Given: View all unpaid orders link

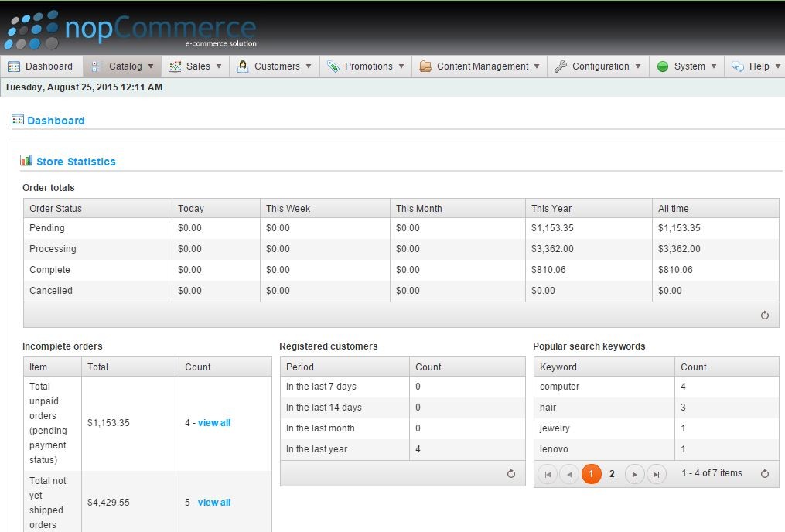Looking at the screenshot, I should click(x=214, y=423).
